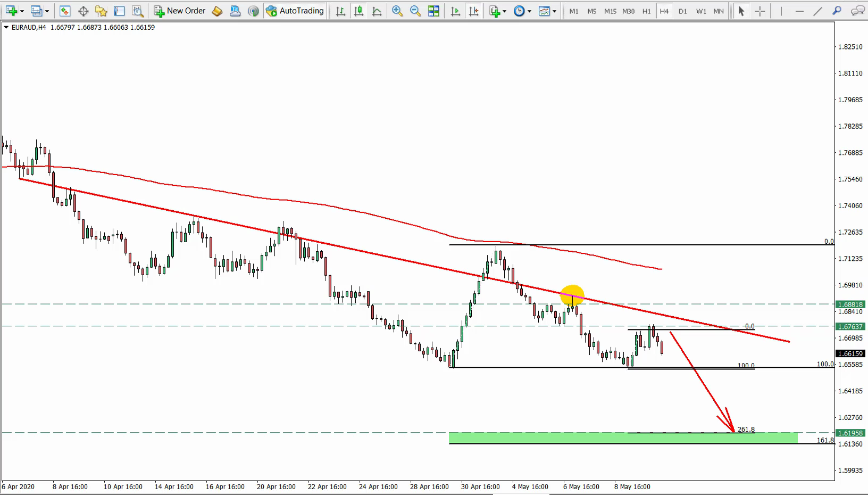868x495 pixels.
Task: Expand the indicators dropdown arrow
Action: [x=505, y=11]
